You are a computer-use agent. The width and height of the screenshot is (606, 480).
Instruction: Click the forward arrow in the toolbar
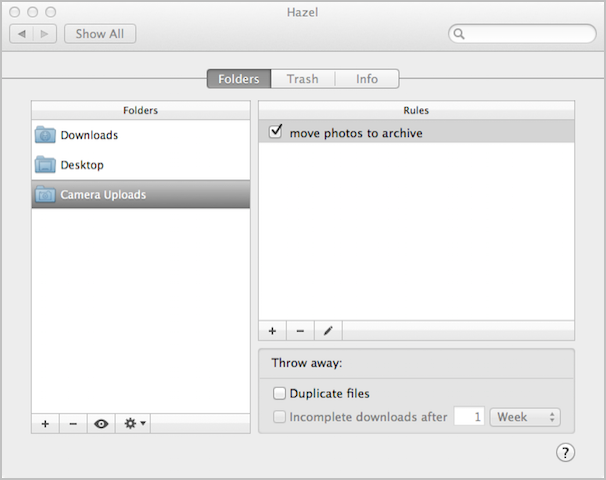coord(45,34)
